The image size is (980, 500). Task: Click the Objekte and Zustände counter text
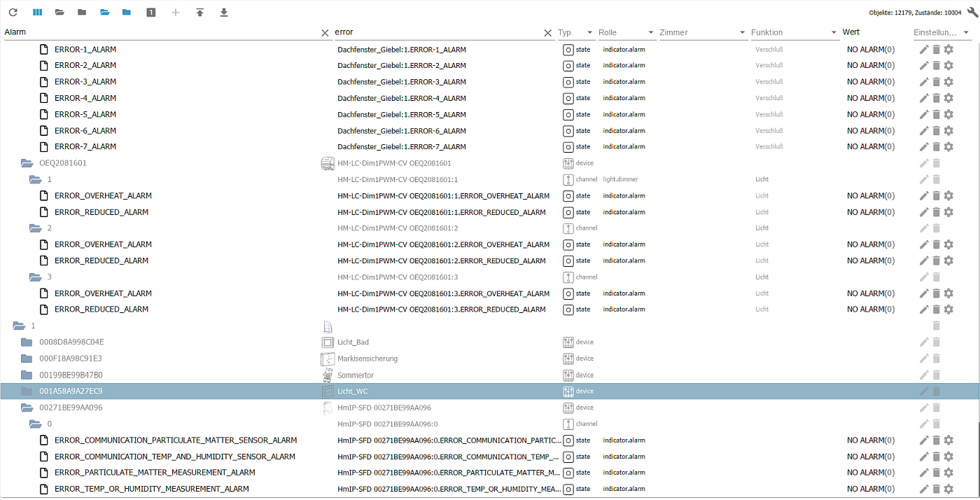pos(915,13)
